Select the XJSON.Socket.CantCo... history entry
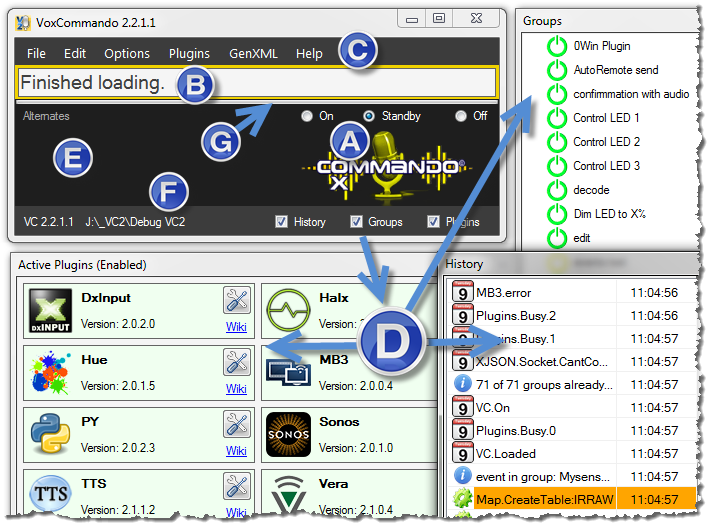The width and height of the screenshot is (712, 528). [541, 362]
